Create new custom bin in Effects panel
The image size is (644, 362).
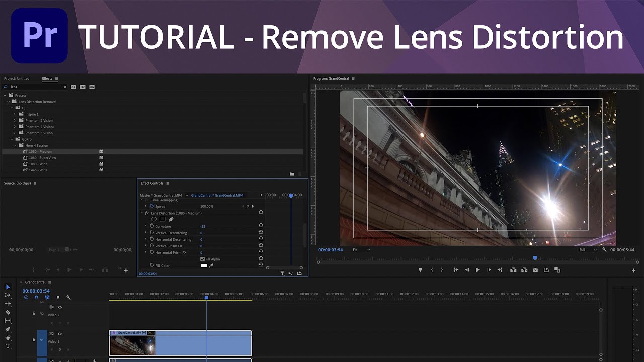click(x=292, y=174)
